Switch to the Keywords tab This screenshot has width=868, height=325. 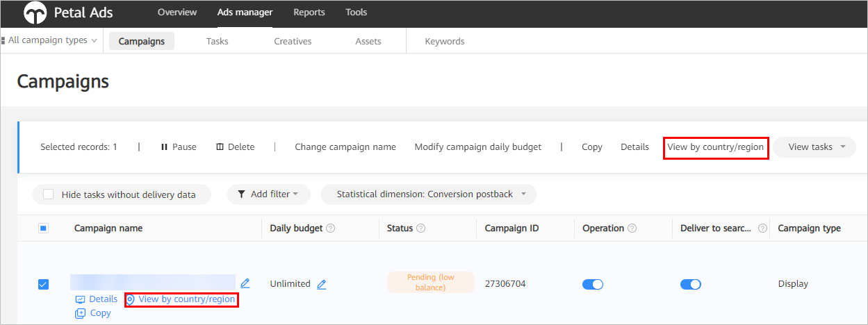click(x=445, y=41)
